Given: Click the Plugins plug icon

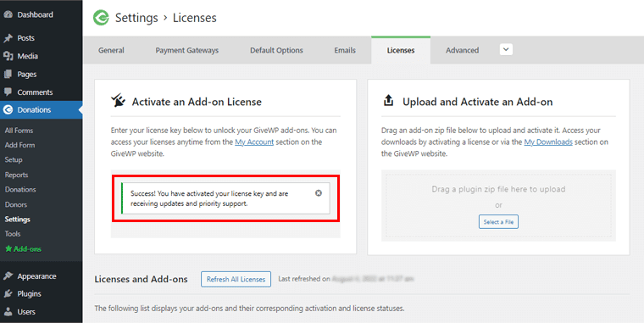Looking at the screenshot, I should [8, 294].
